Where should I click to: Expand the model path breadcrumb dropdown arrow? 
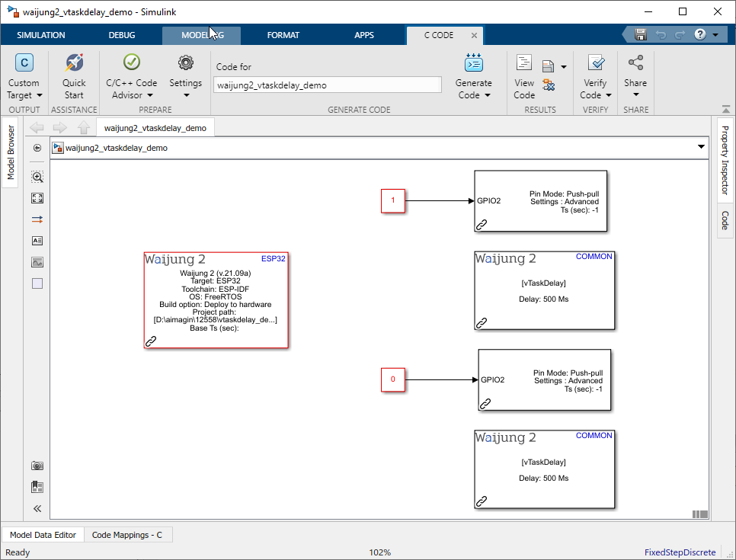point(701,147)
